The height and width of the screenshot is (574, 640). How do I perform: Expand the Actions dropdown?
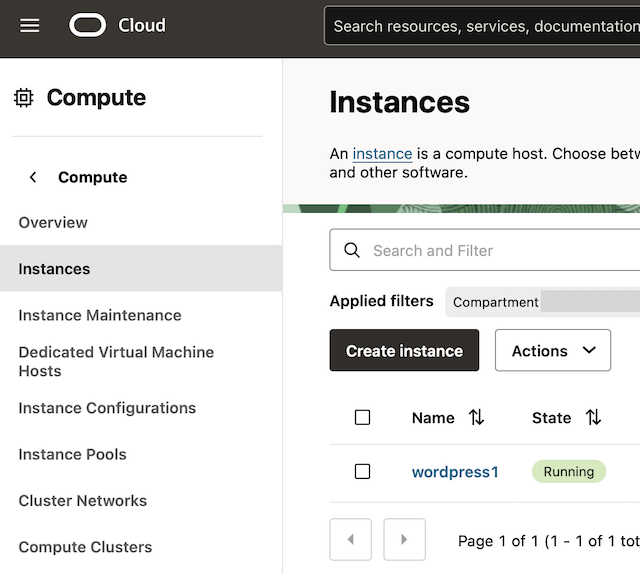click(x=553, y=350)
